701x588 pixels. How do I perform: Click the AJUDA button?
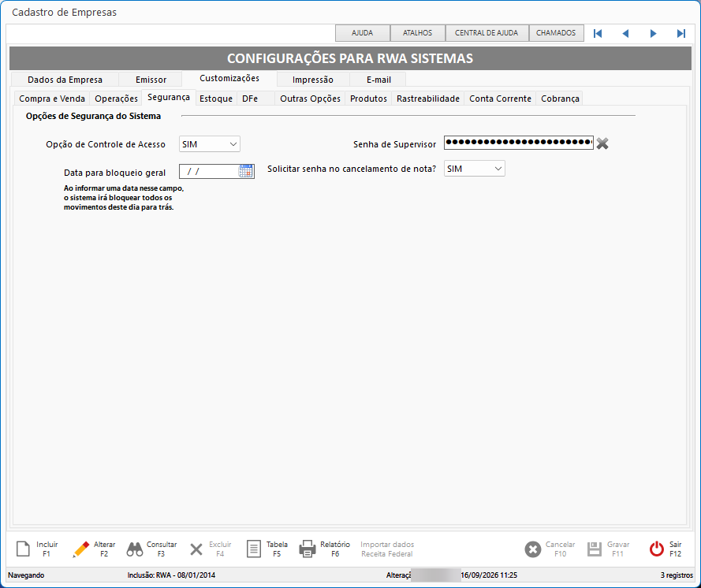pos(363,33)
